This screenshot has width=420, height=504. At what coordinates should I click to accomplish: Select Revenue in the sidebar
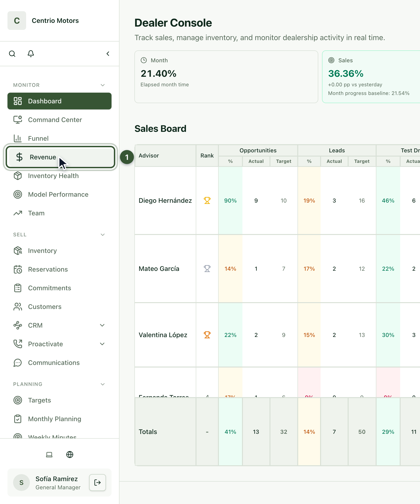pyautogui.click(x=60, y=157)
